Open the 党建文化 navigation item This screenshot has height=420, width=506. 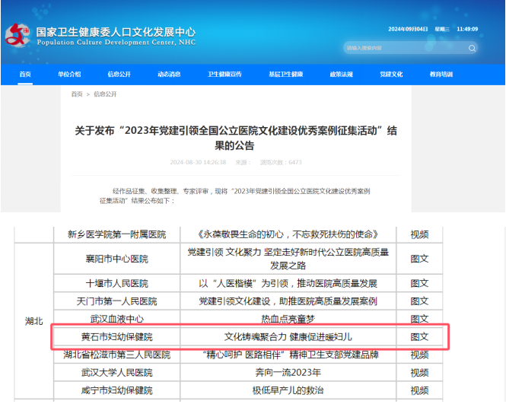391,75
